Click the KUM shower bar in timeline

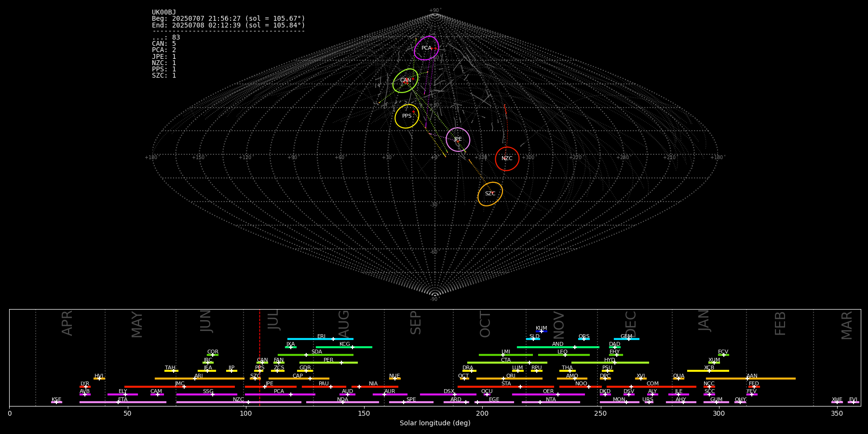(541, 331)
